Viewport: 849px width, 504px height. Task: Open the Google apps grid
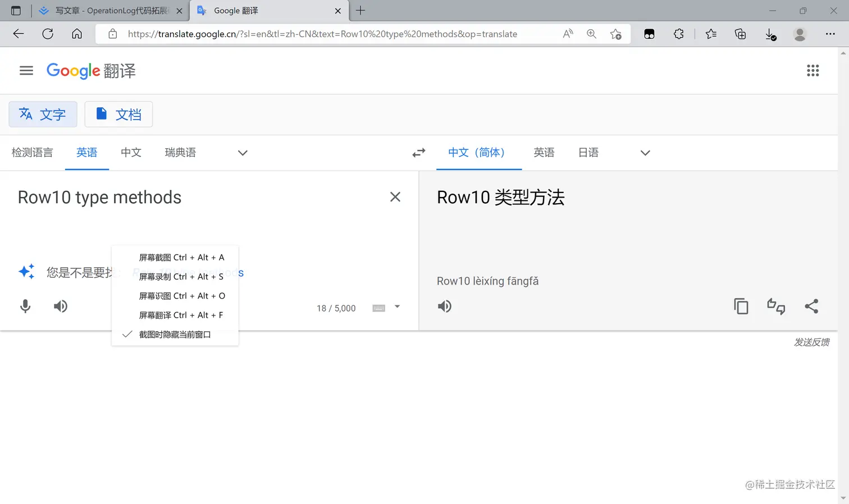(x=813, y=71)
